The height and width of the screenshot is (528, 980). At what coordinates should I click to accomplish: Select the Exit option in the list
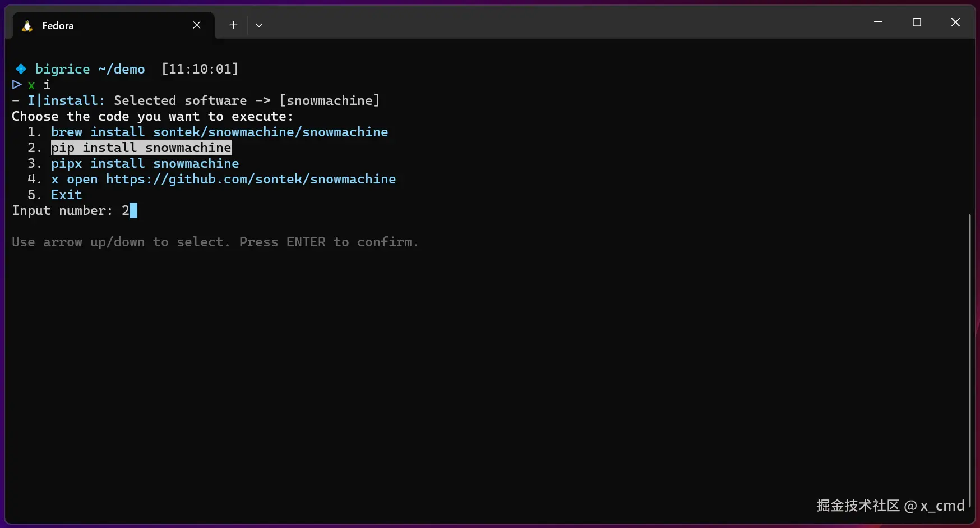pos(66,195)
